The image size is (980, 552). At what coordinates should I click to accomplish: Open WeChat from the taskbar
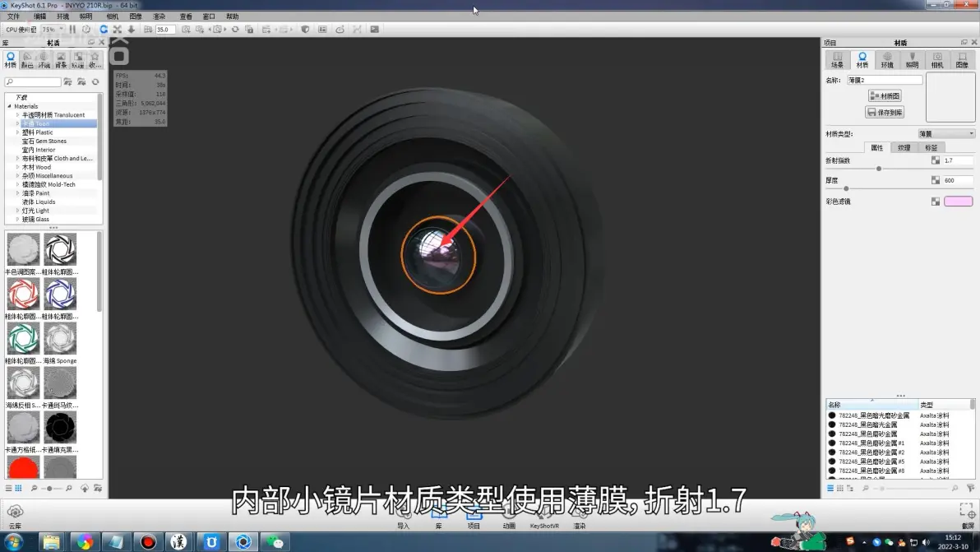click(275, 541)
